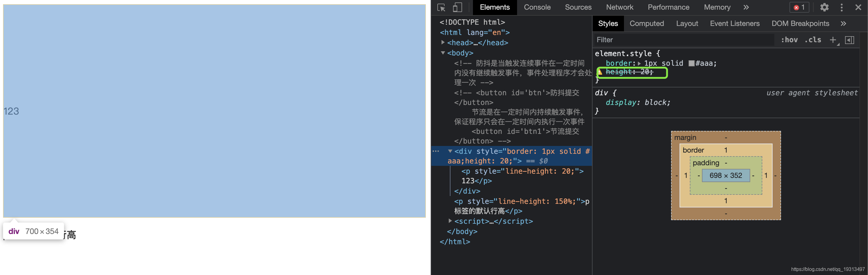Open the Computed styles tab
The image size is (868, 275).
click(647, 23)
